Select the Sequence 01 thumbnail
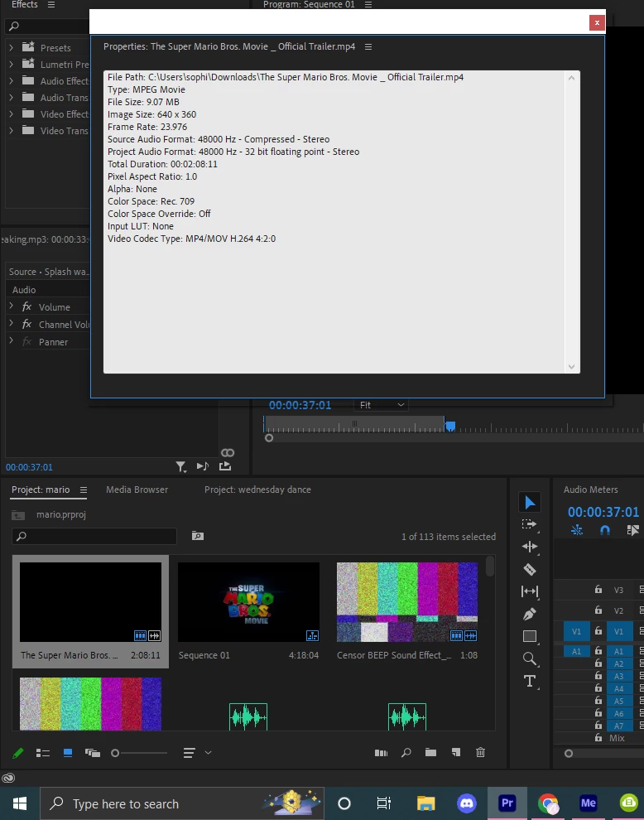644x820 pixels. tap(249, 602)
